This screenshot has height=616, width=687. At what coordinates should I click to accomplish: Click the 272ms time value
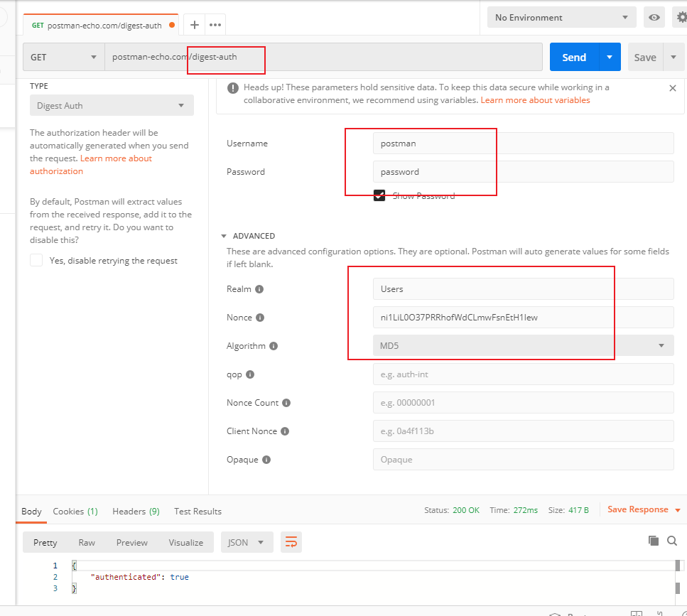tap(525, 510)
